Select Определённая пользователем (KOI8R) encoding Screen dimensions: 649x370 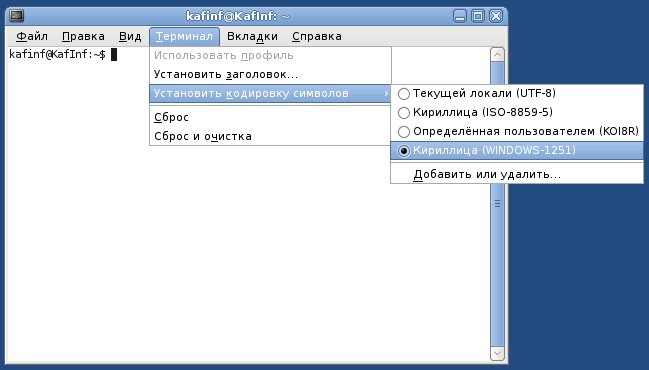point(517,132)
